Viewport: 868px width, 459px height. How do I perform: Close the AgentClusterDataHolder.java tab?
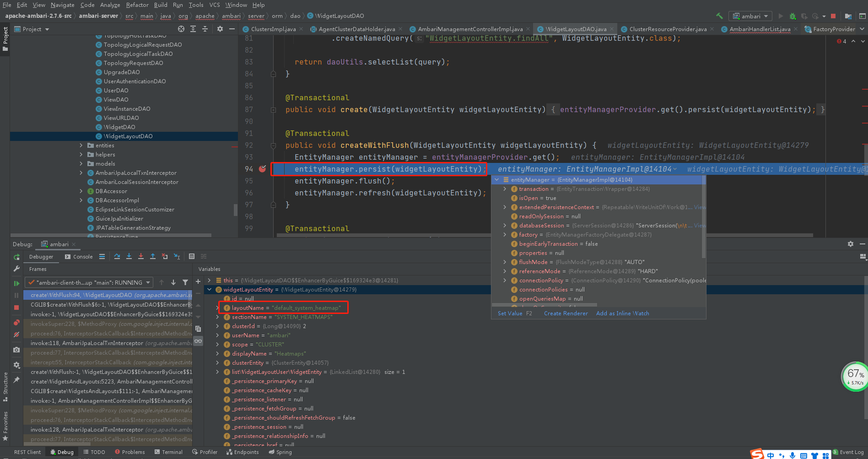(400, 29)
